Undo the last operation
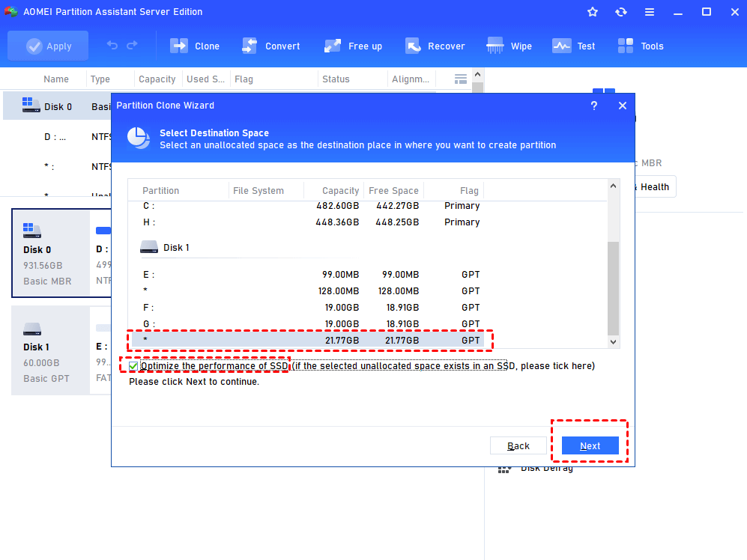747x560 pixels. (112, 45)
